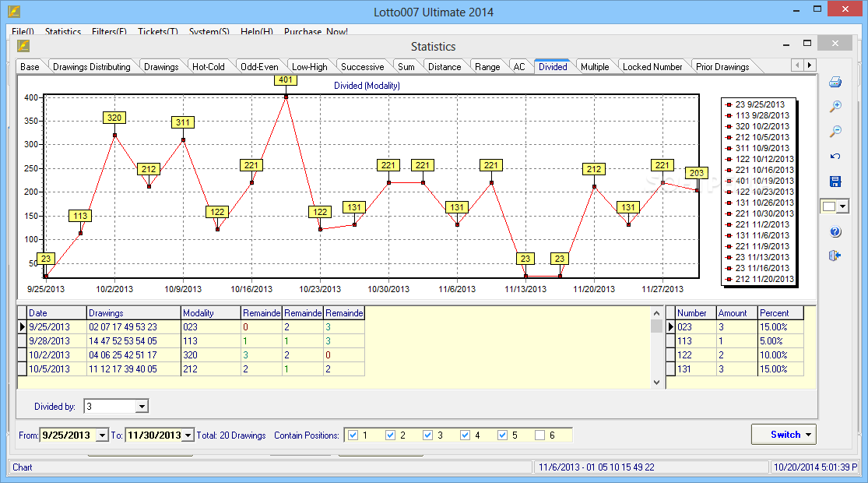Screen dimensions: 868x483
Task: Click the 401 data point label
Action: 286,79
